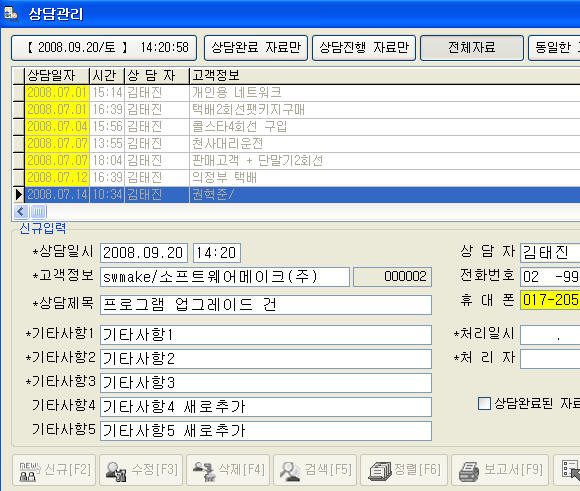The width and height of the screenshot is (580, 491).
Task: Click the 검색[F5] search icon
Action: coord(291,471)
